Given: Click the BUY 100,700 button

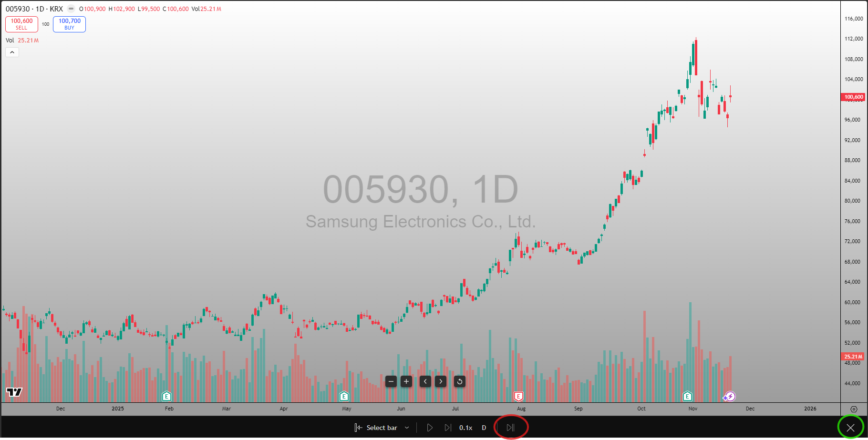Looking at the screenshot, I should (x=69, y=24).
